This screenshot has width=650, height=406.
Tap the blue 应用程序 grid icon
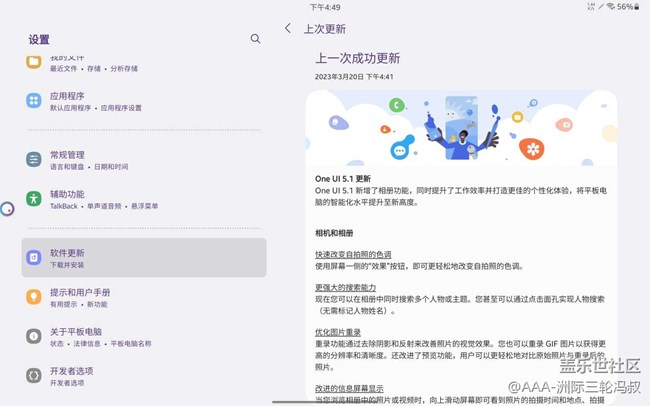[34, 101]
